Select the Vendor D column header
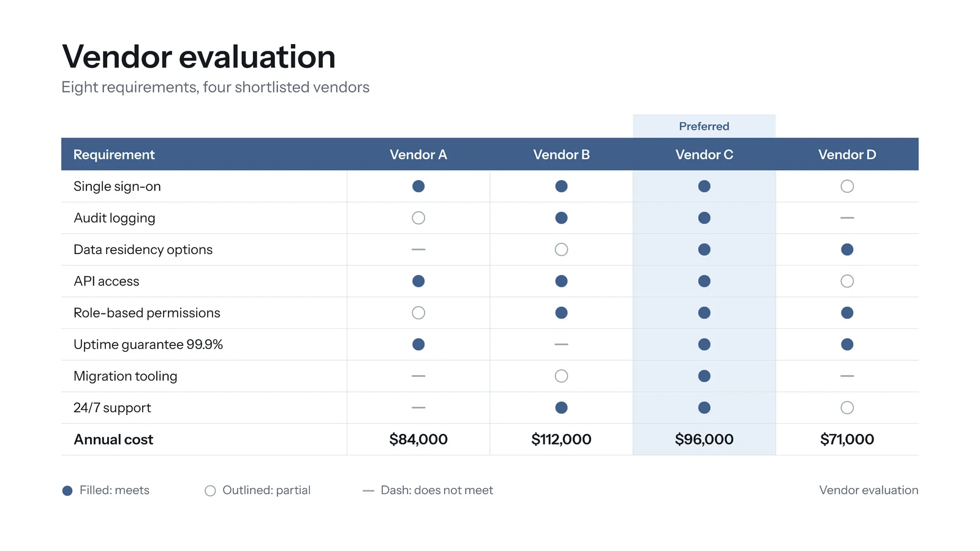The width and height of the screenshot is (980, 551). (847, 154)
